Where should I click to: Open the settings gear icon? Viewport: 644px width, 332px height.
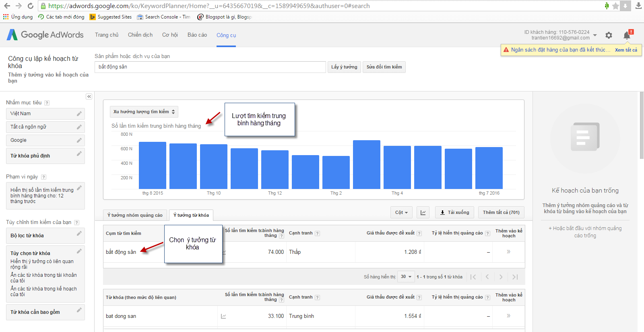coord(609,35)
